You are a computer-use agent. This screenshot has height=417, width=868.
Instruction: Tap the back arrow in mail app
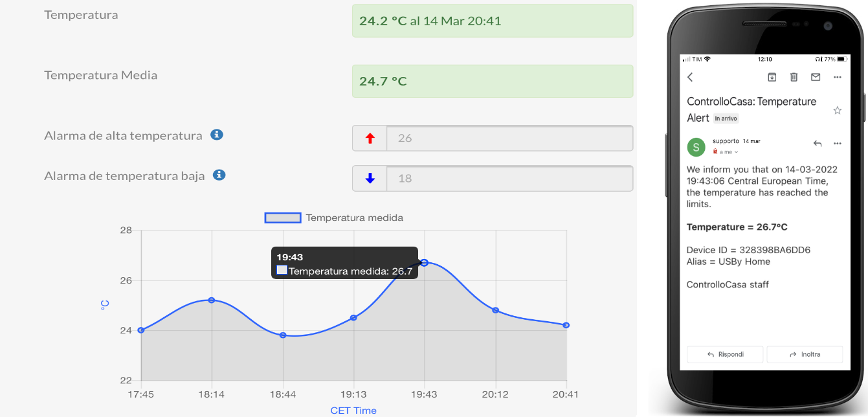[x=690, y=77]
